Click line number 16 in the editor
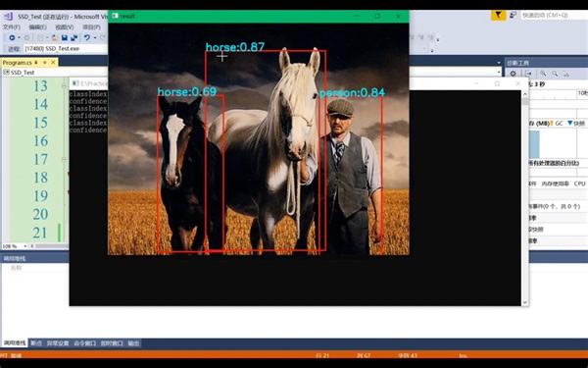 pos(40,141)
